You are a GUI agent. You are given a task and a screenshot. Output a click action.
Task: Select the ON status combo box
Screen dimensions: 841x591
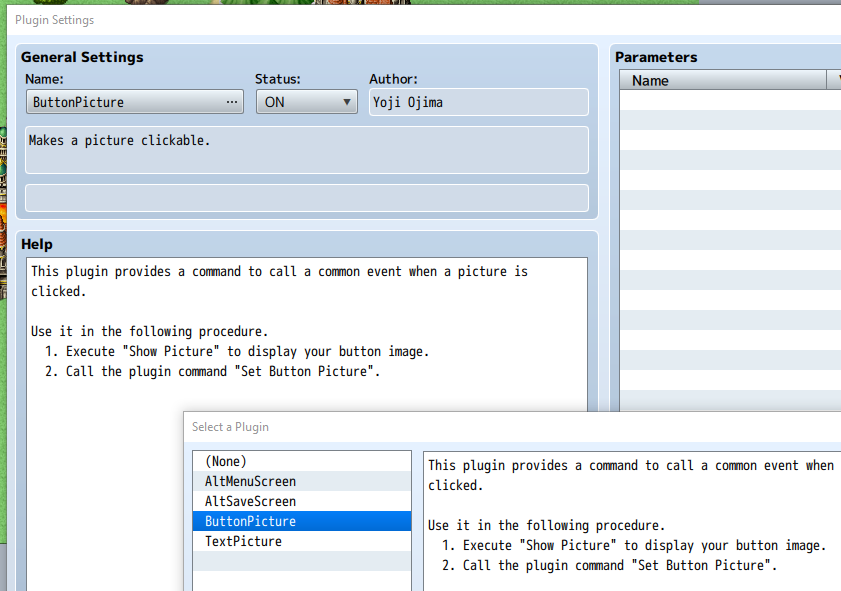(307, 102)
